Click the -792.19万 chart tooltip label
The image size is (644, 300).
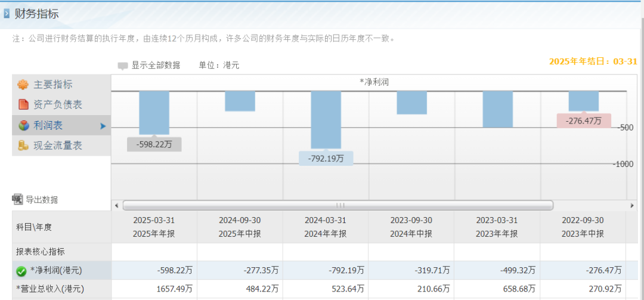326,158
